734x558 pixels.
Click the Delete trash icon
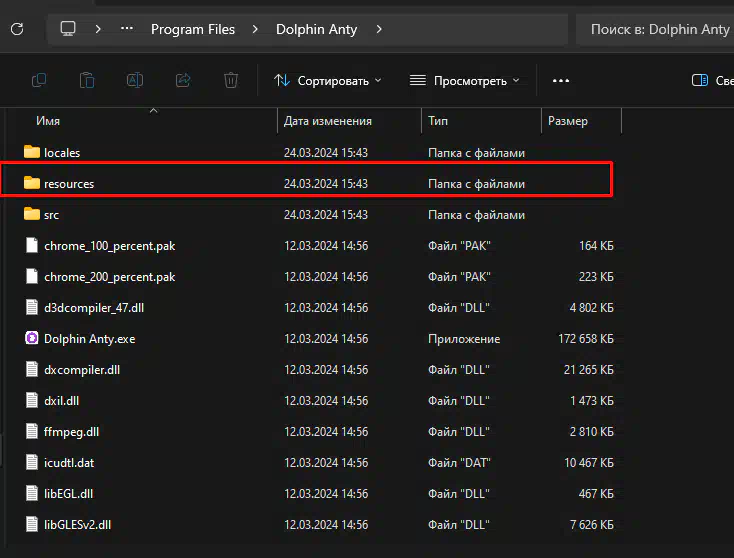[231, 80]
